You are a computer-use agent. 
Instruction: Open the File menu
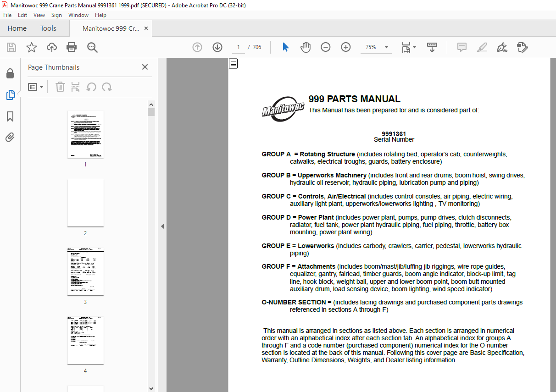[8, 15]
